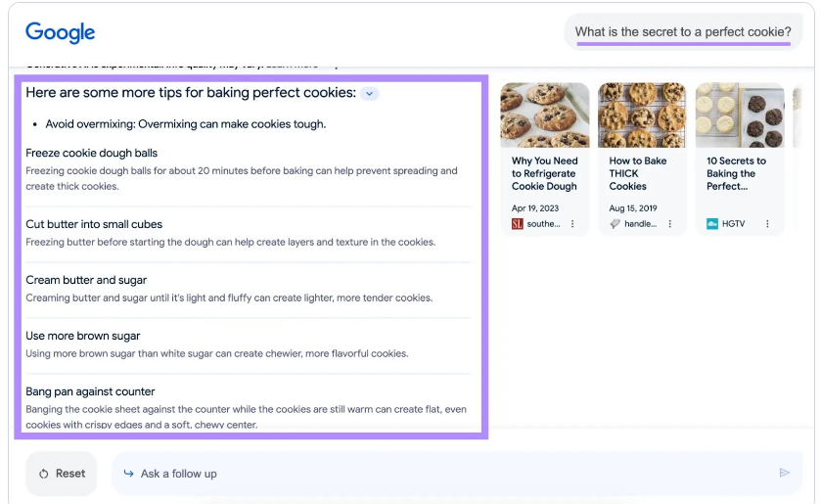Click the Ask a follow up field
Screen dimensions: 820x504
pos(440,474)
